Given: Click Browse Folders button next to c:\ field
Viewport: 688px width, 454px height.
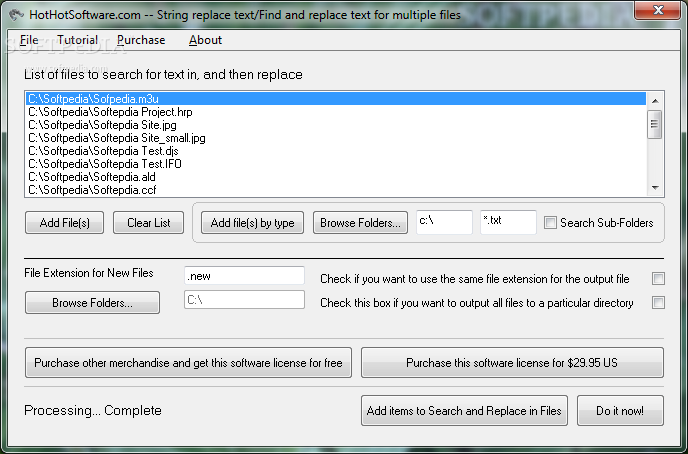Looking at the screenshot, I should point(360,223).
